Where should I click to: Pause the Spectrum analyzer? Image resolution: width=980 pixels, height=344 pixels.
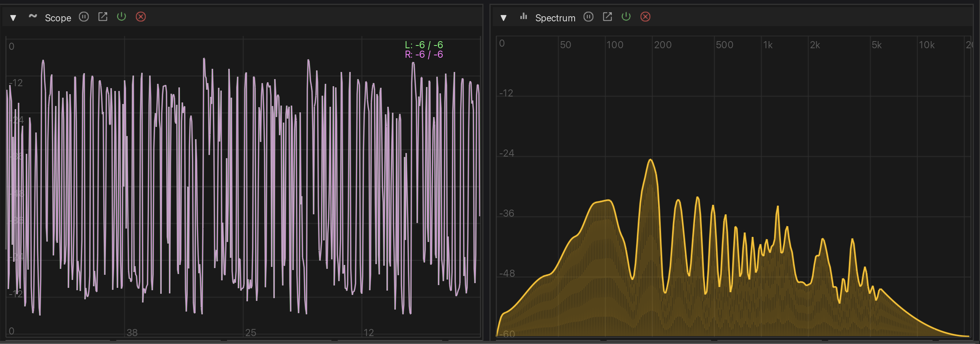coord(588,17)
